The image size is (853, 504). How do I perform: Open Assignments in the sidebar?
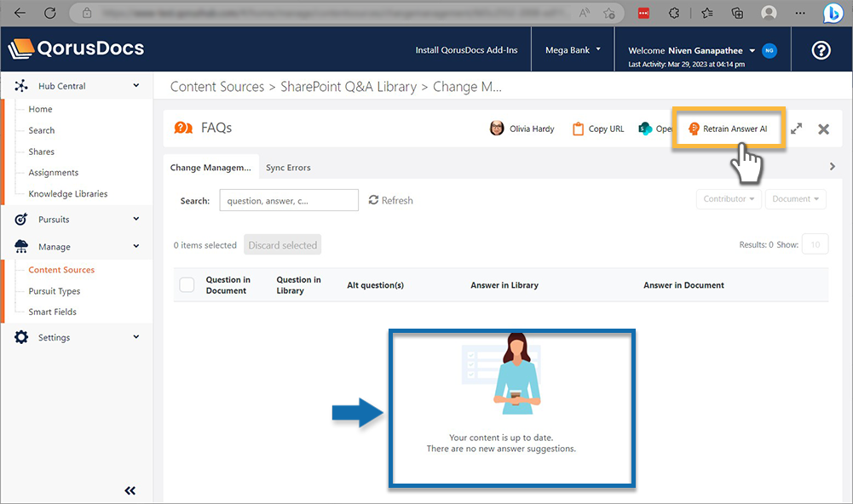point(54,173)
